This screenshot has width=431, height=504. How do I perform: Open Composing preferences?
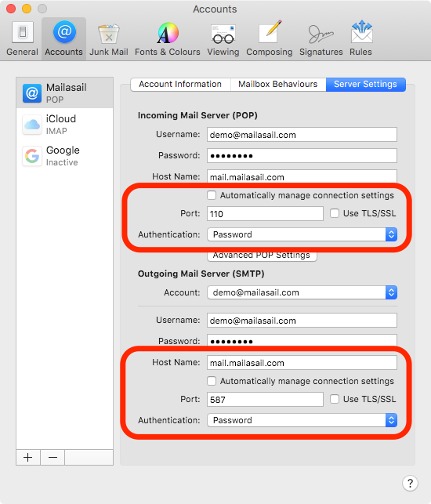point(270,39)
